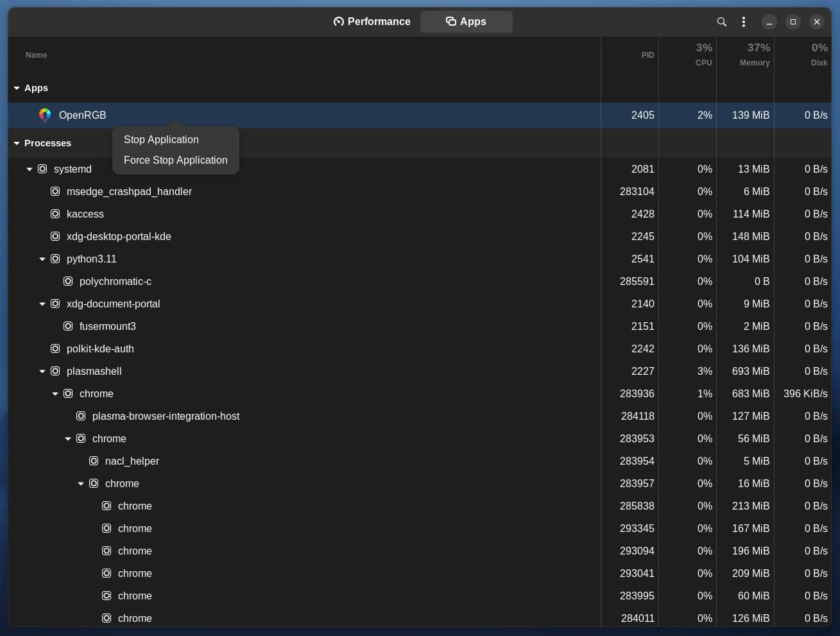Collapse the Processes section
The width and height of the screenshot is (840, 636).
point(17,143)
